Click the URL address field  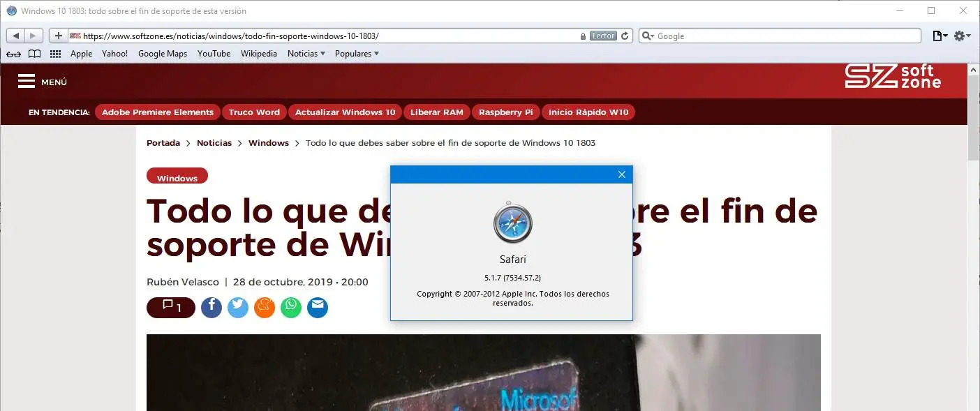coord(351,36)
